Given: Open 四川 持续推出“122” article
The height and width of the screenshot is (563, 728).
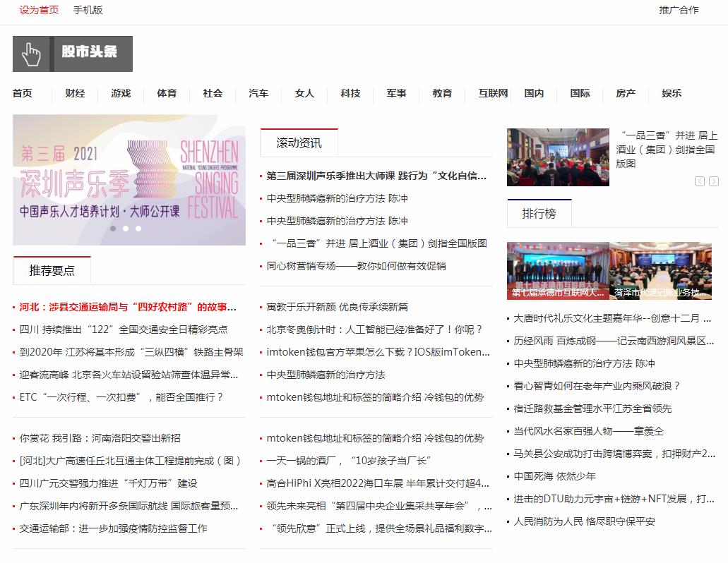Looking at the screenshot, I should click(124, 329).
